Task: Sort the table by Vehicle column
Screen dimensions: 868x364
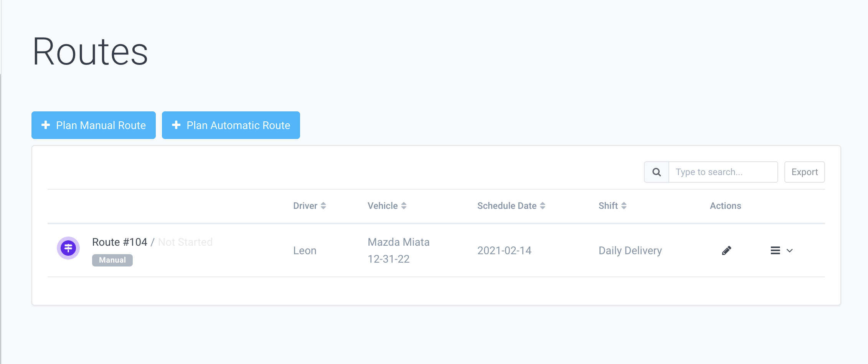Action: pyautogui.click(x=387, y=206)
